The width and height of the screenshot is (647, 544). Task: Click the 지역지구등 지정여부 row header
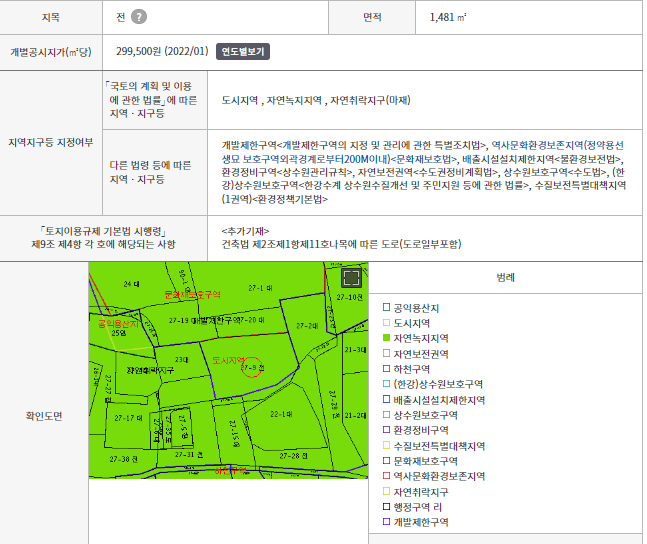[x=51, y=142]
